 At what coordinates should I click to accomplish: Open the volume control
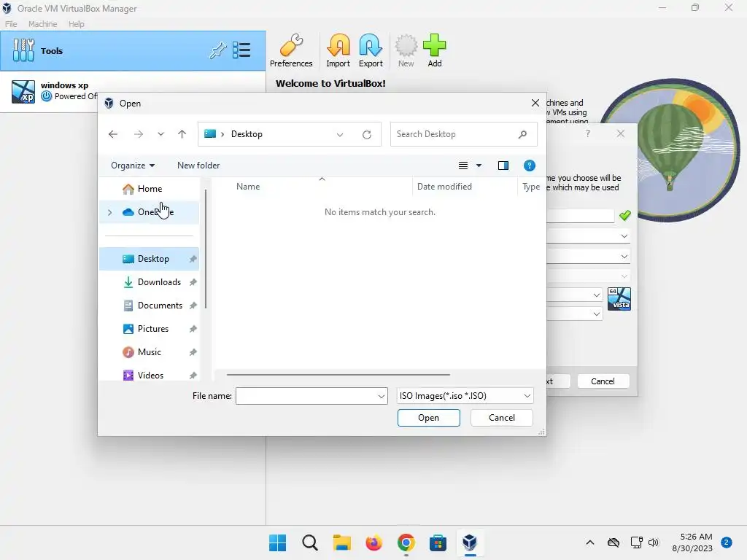654,542
